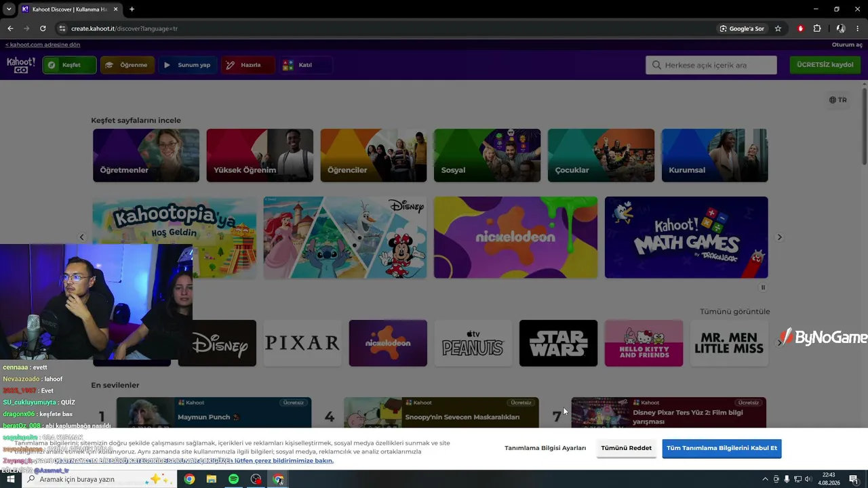868x488 pixels.
Task: Open the Oturum aç link
Action: point(847,45)
